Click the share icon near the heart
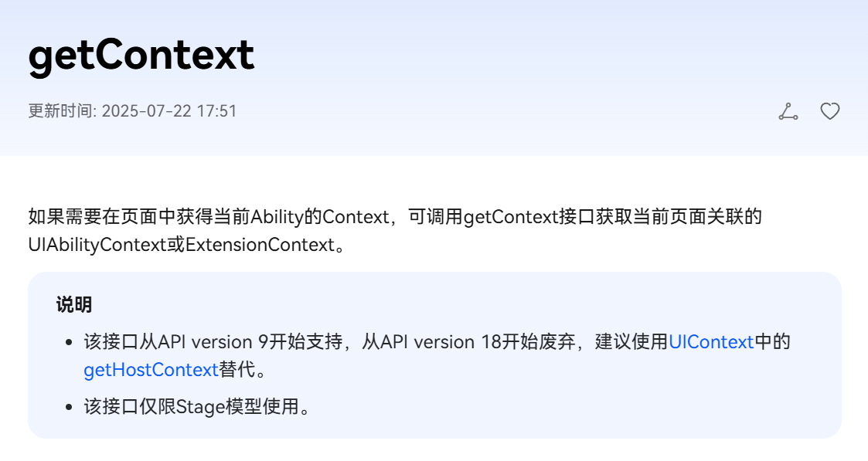Screen dimensions: 868x461 (x=788, y=111)
